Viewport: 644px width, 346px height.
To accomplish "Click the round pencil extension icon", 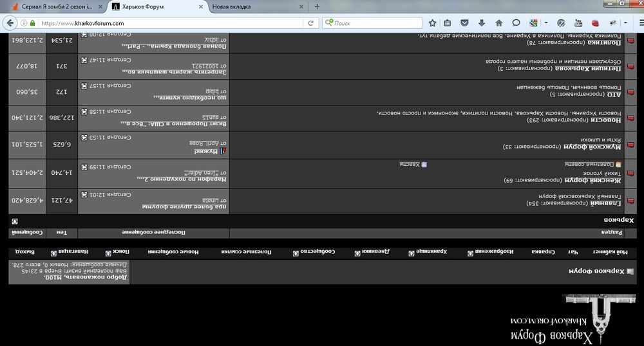I will tap(561, 23).
